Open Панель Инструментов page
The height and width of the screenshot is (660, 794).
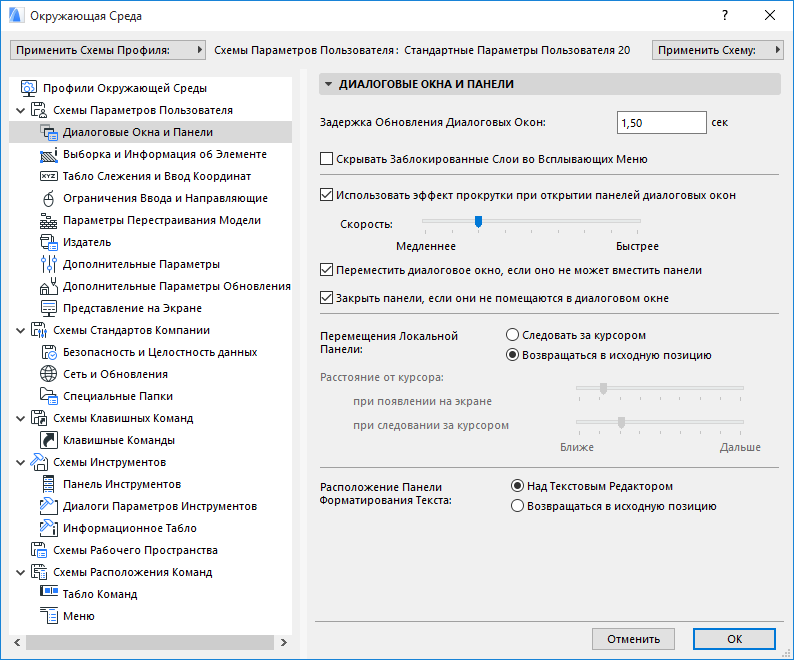(122, 484)
